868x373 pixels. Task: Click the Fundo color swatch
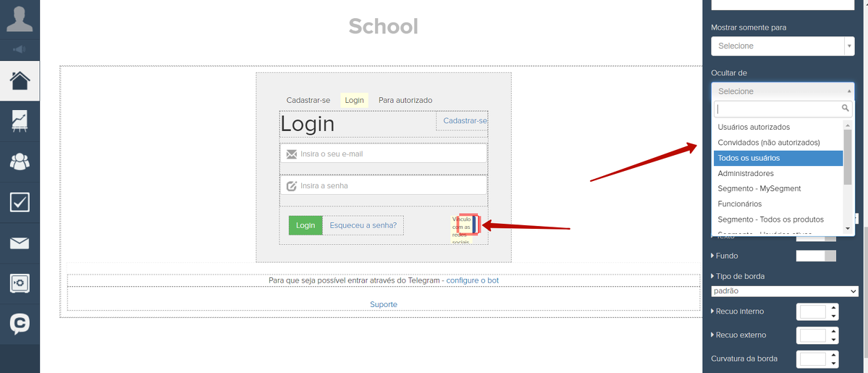[815, 256]
